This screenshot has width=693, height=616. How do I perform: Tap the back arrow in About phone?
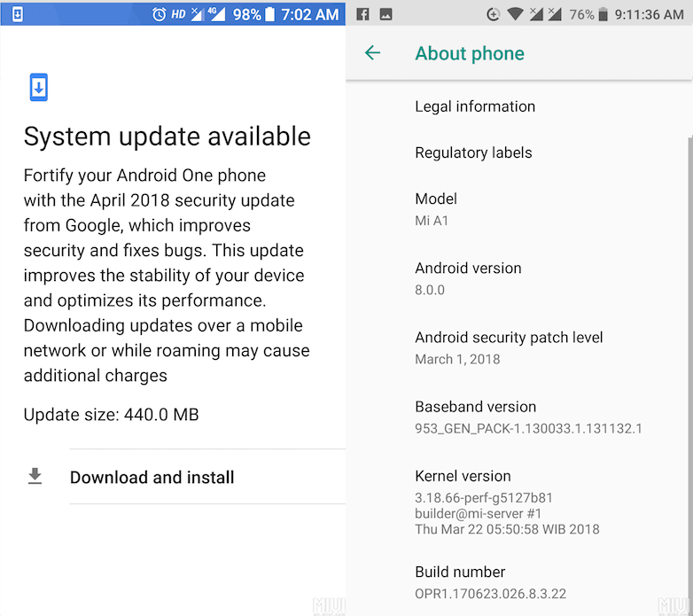[x=372, y=52]
